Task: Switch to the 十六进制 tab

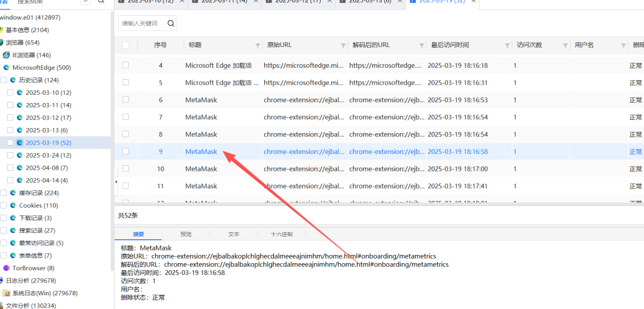Action: (281, 234)
